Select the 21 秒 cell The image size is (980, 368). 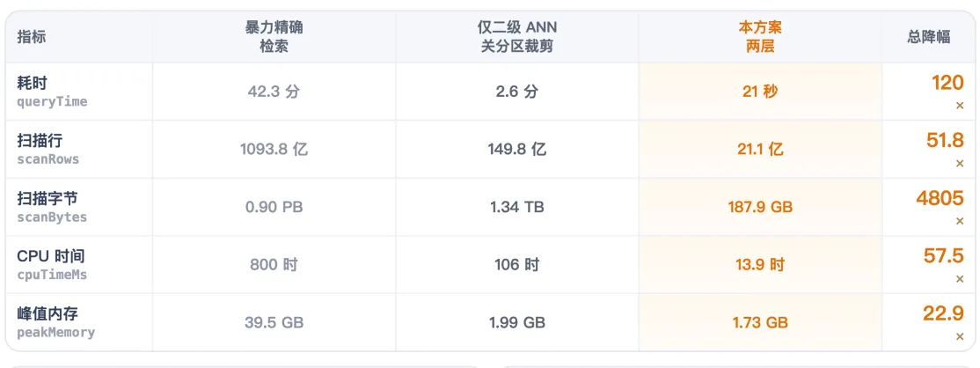click(x=760, y=92)
